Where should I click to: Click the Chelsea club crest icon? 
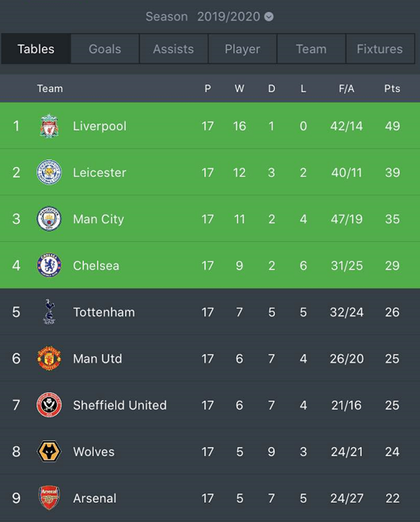point(49,266)
